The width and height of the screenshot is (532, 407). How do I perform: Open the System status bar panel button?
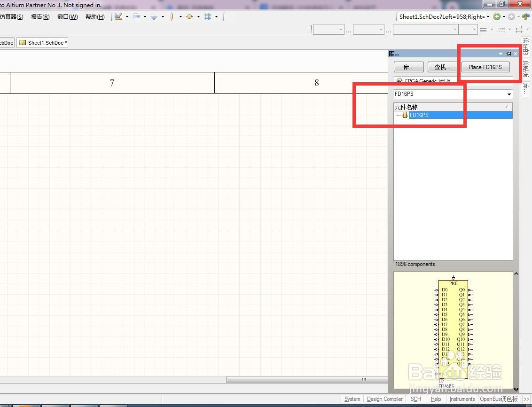(352, 399)
